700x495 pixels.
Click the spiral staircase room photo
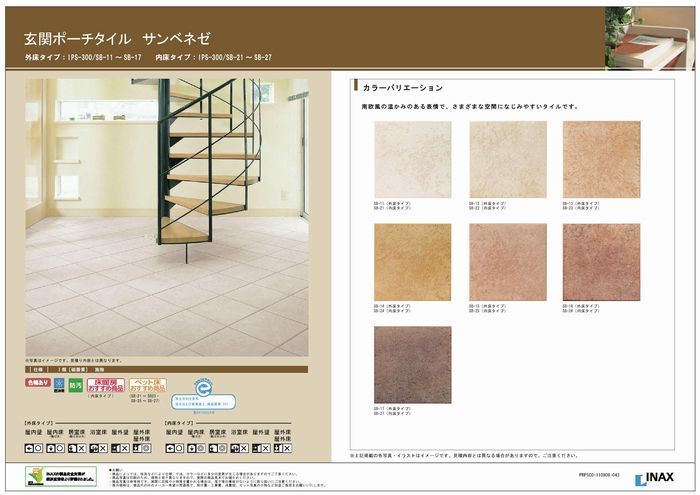167,217
